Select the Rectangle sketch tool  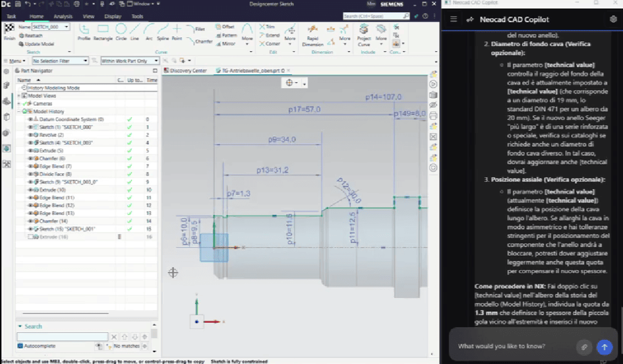[103, 32]
